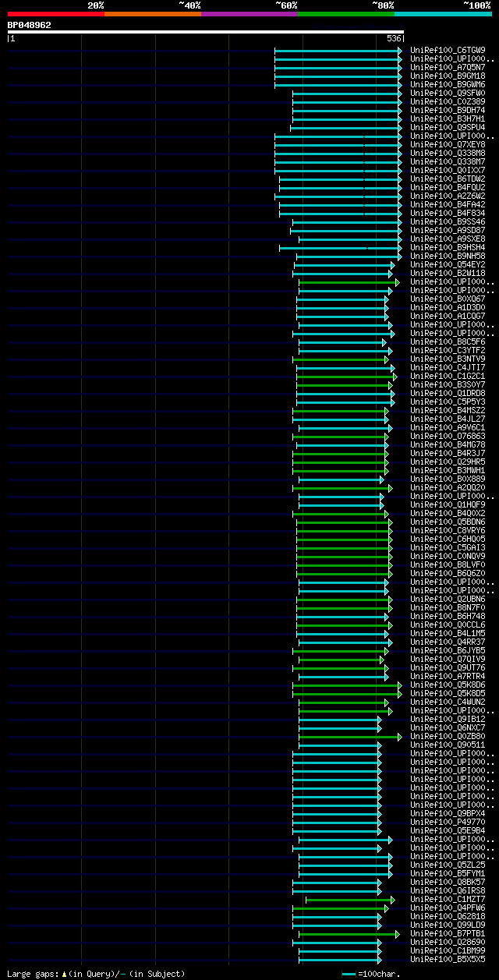499x980 pixels.
Task: Select hit label UniRef100_C4WUN2
Action: click(x=448, y=702)
